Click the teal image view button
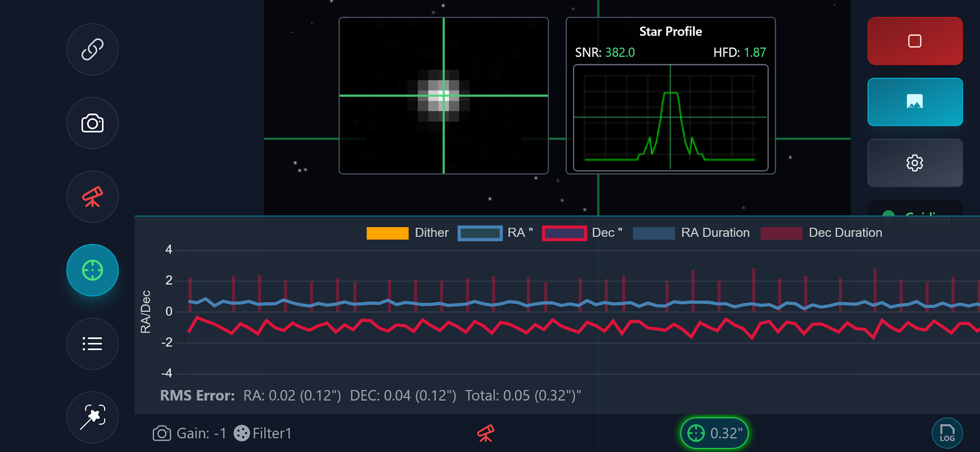This screenshot has height=452, width=980. tap(915, 102)
